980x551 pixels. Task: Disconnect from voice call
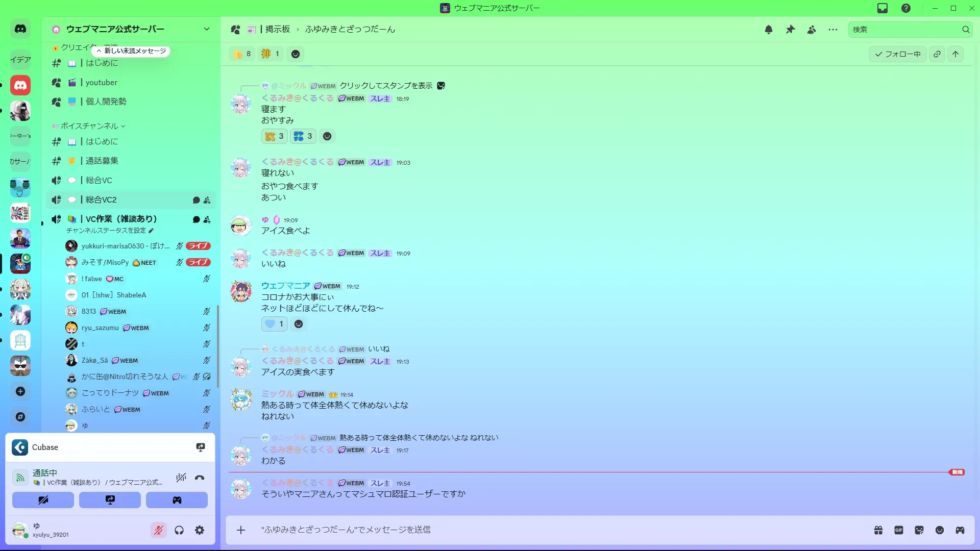coord(200,478)
